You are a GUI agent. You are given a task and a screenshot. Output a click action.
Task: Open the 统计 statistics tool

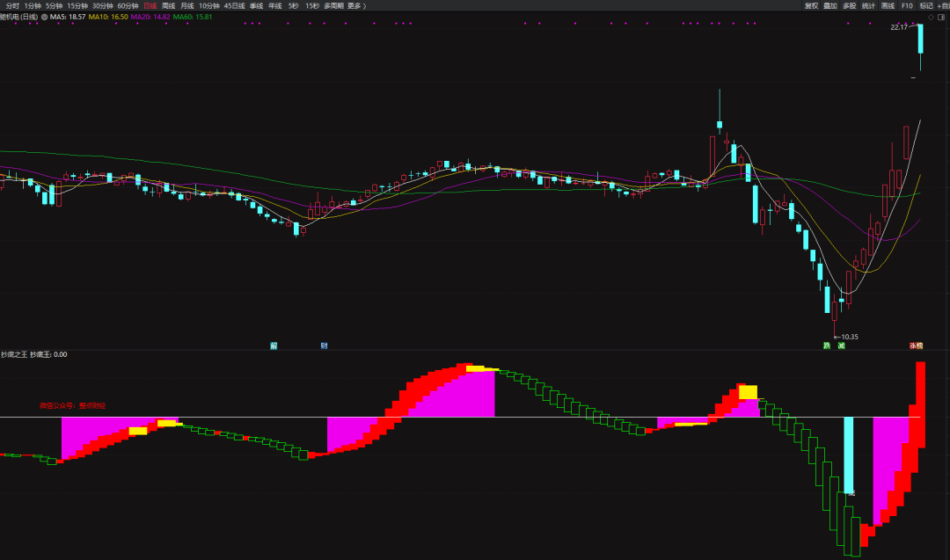point(868,5)
